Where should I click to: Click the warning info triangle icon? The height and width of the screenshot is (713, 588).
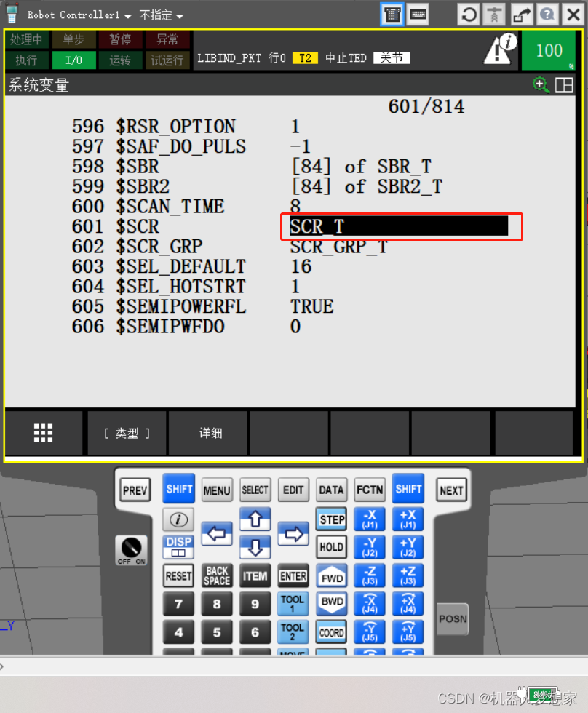tap(500, 49)
